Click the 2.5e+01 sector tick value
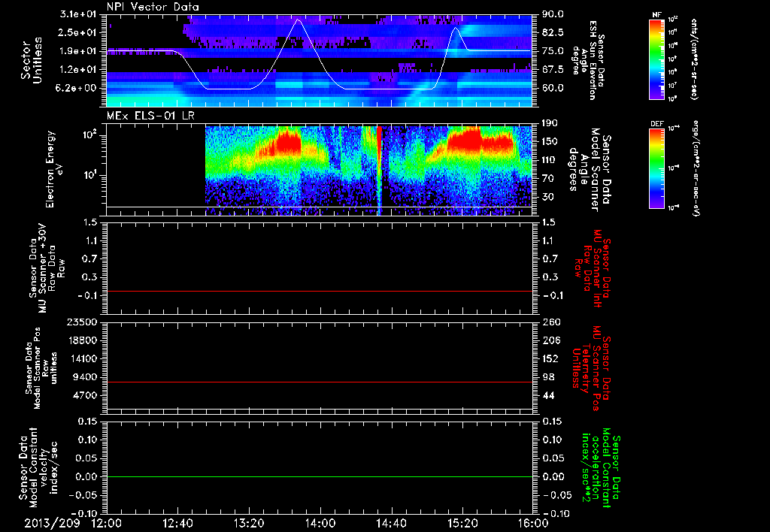770x532 pixels. (x=78, y=32)
